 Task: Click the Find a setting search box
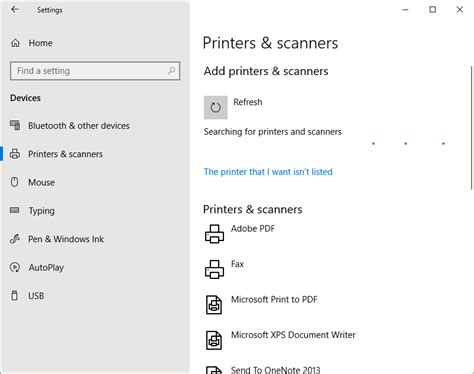click(x=95, y=71)
